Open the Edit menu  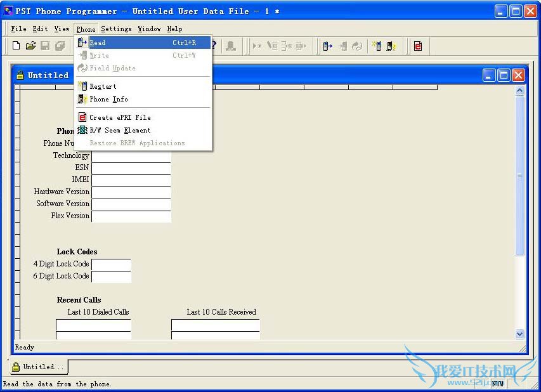point(41,29)
